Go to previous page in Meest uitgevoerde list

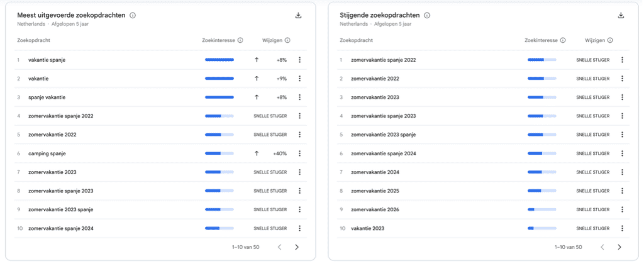tap(280, 247)
